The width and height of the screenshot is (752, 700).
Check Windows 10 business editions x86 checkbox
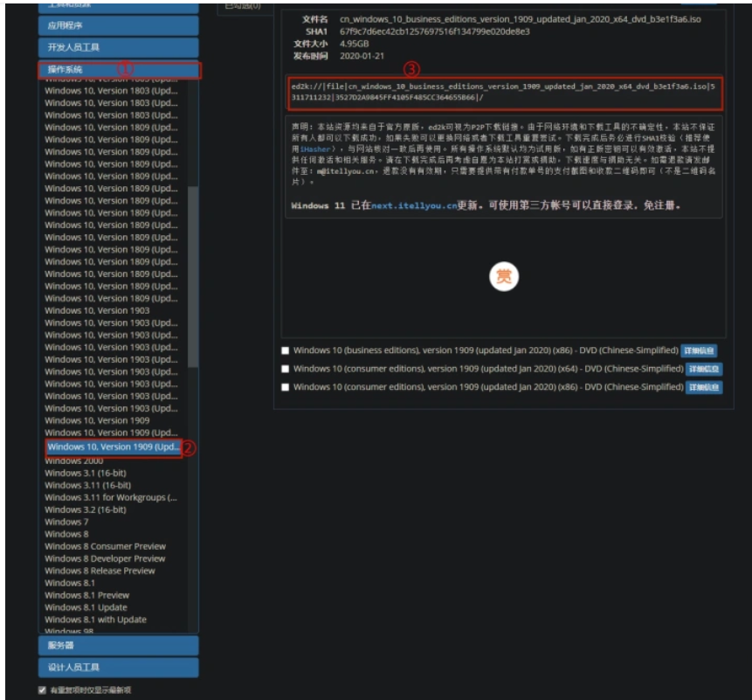(x=285, y=350)
